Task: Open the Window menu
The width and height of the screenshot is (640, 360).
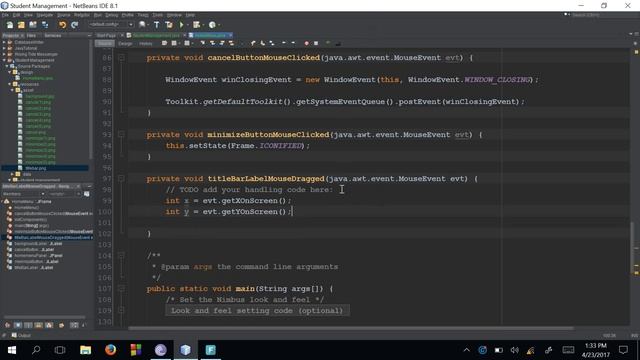Action: 174,15
